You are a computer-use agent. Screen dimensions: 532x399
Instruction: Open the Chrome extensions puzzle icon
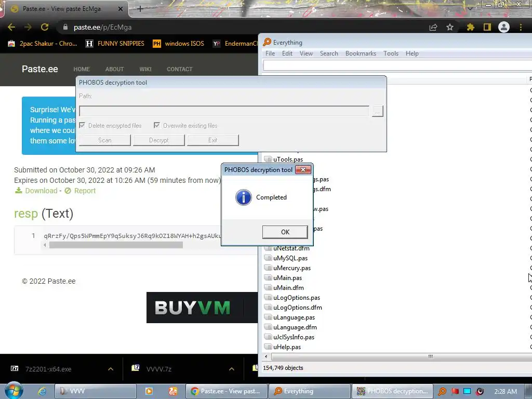470,27
